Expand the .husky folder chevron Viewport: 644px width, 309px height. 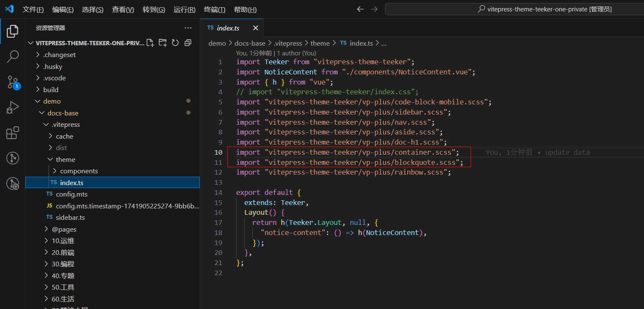(38, 66)
